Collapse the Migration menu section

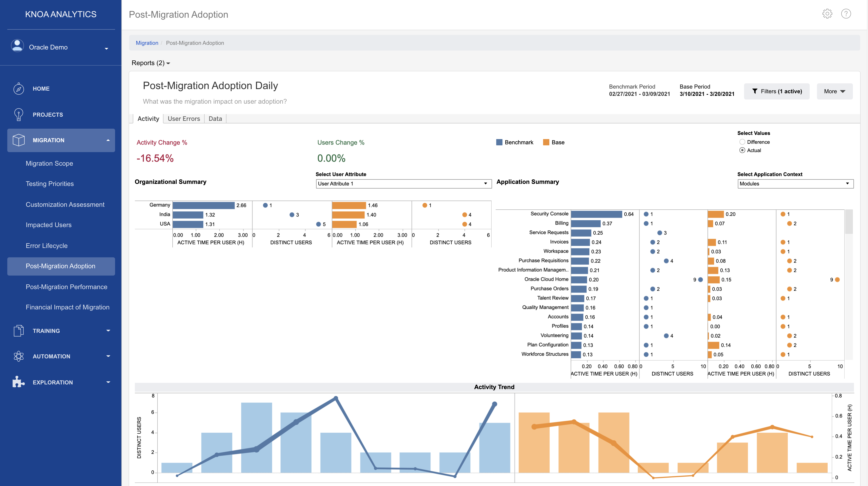tap(108, 140)
